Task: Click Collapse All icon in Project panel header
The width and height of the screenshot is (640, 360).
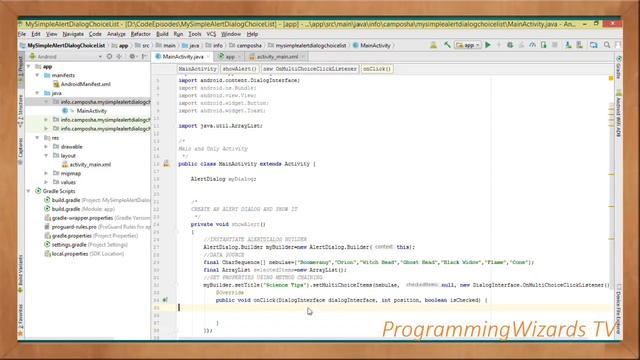Action: (119, 56)
